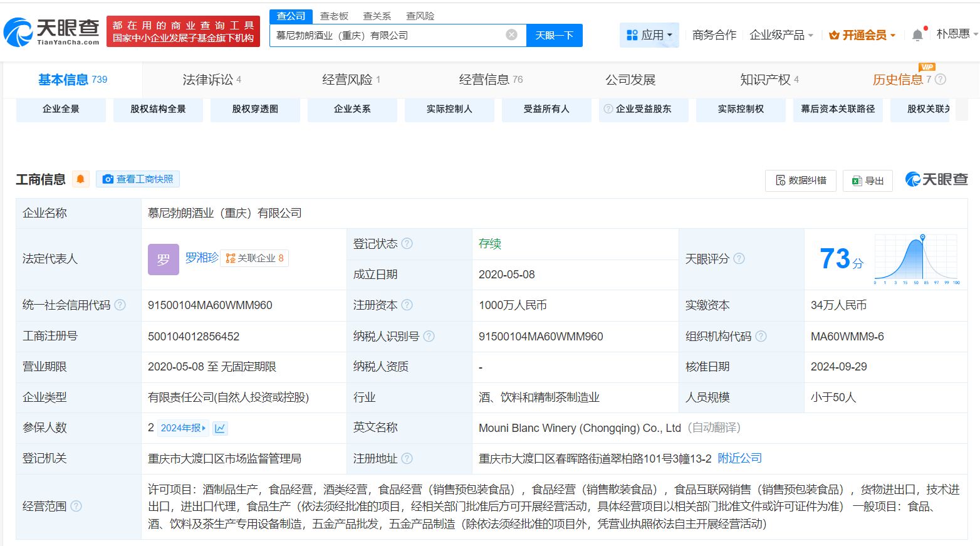Click the 关联企业 8 badge

[254, 258]
